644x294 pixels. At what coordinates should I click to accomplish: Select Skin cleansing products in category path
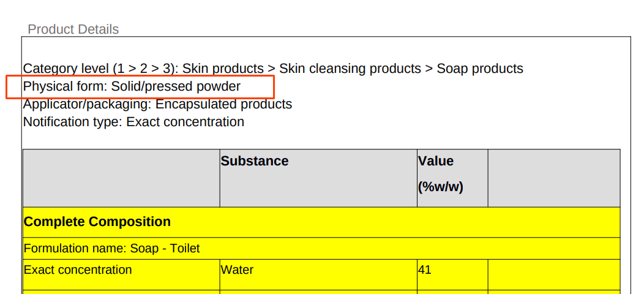pyautogui.click(x=350, y=69)
